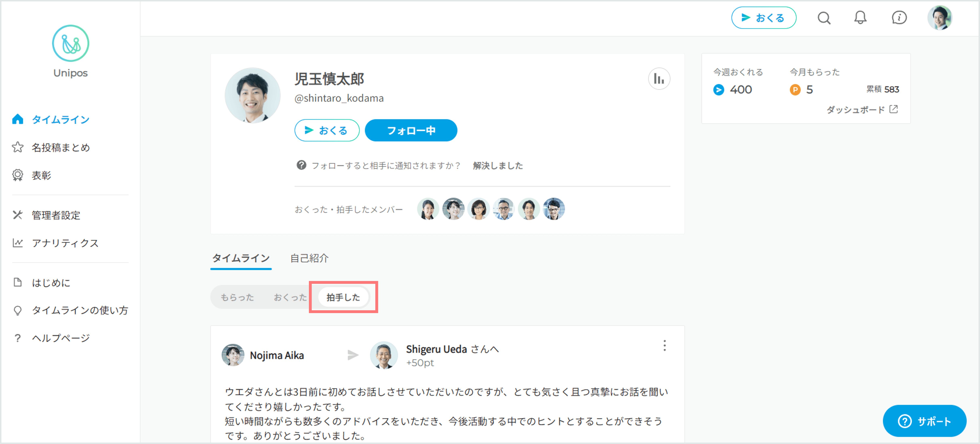Click the external link icon beside ダッシュボード
The width and height of the screenshot is (980, 444).
coord(894,109)
